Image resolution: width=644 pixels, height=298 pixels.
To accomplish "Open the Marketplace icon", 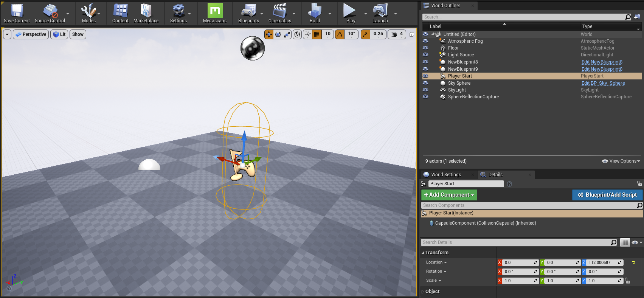I will pos(146,13).
